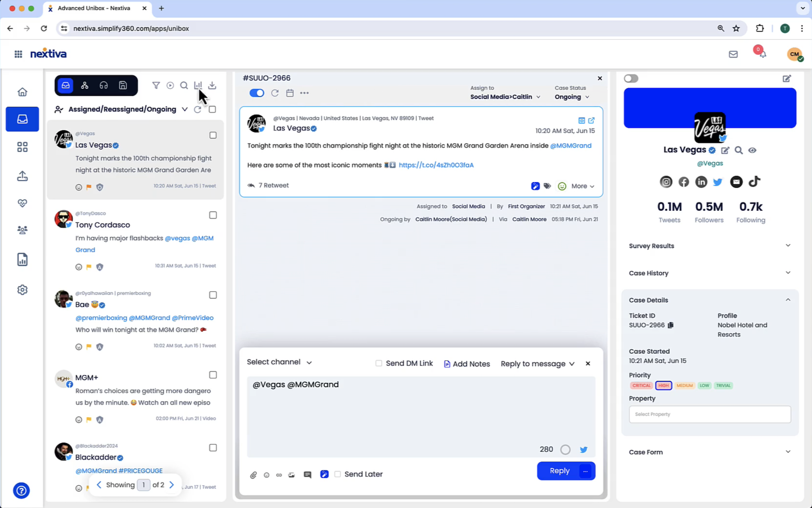Edit the Las Vegas profile name
The image size is (812, 508).
pyautogui.click(x=725, y=150)
